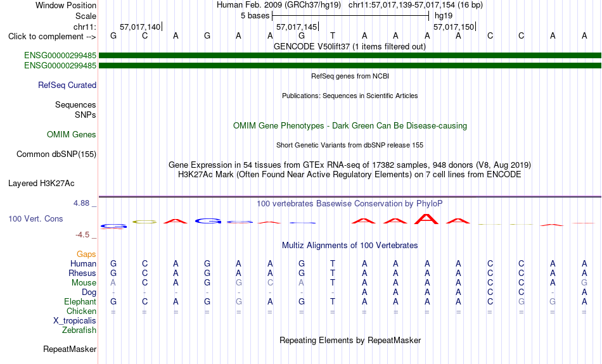Click the chr11:57,017,139-57,017,154 (16 bp) position text

416,5
